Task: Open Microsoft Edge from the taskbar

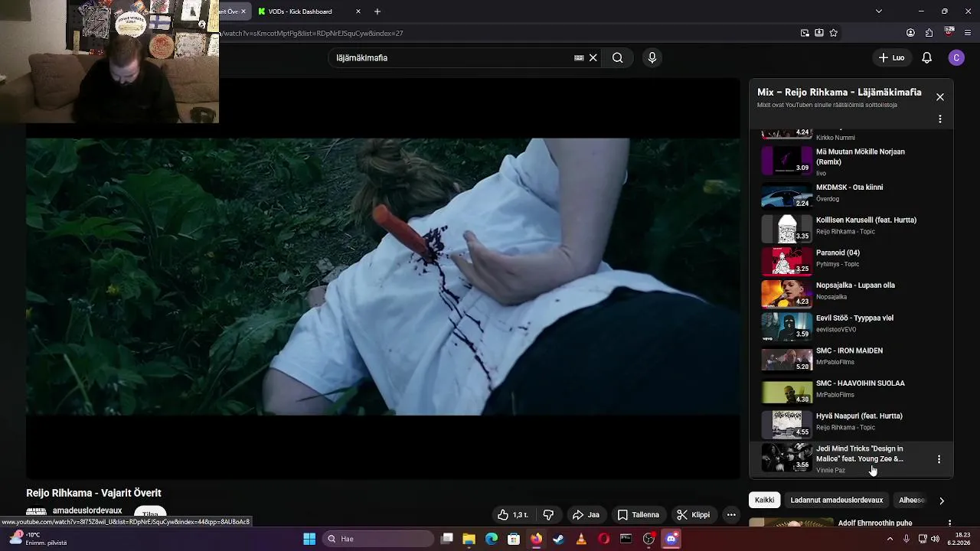Action: (x=492, y=539)
